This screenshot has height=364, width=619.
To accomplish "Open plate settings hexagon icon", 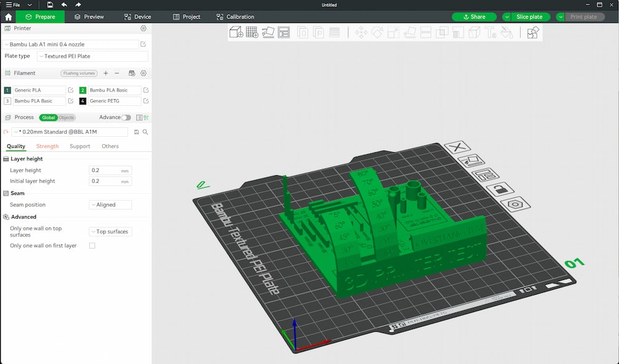I will 515,204.
